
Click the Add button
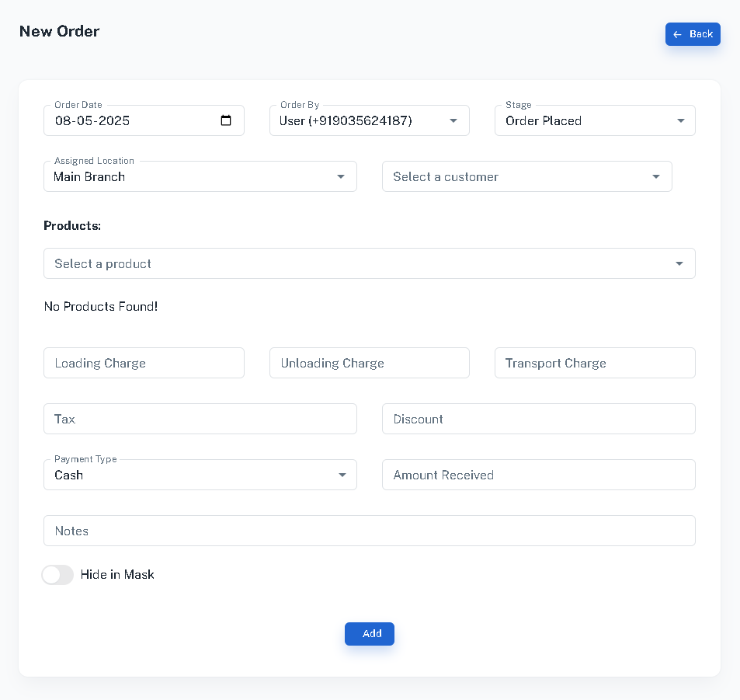[x=369, y=633]
